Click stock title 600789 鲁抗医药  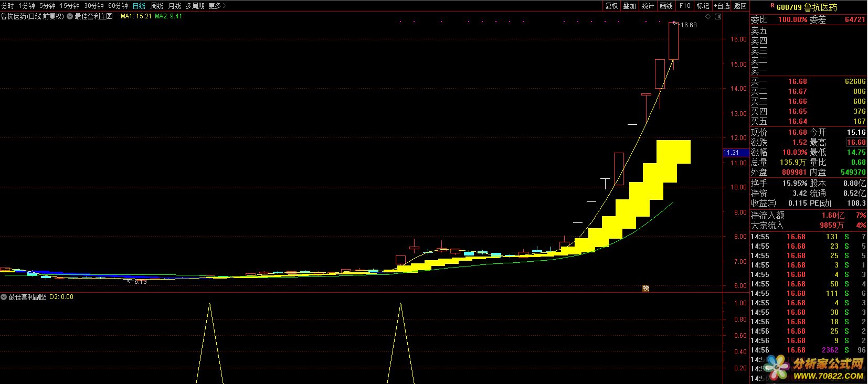[x=807, y=7]
